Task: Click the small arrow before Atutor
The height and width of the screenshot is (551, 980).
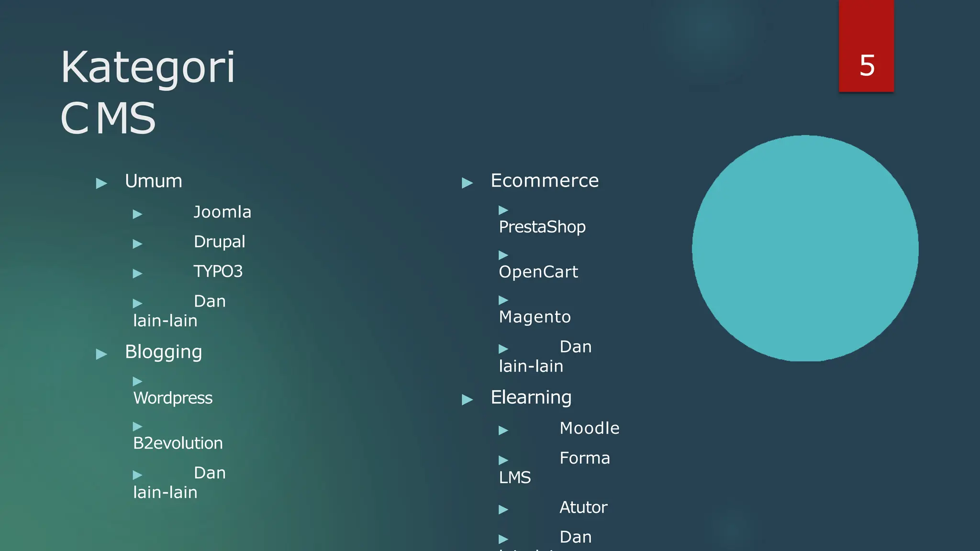Action: click(x=503, y=509)
